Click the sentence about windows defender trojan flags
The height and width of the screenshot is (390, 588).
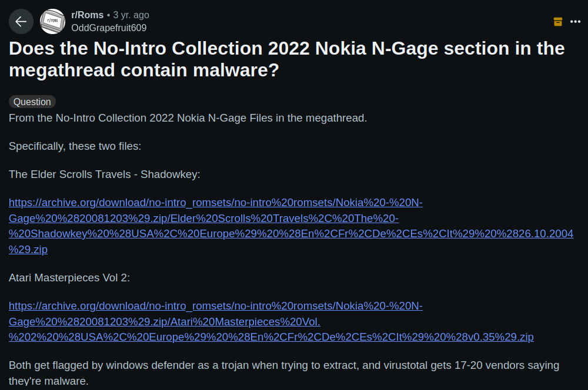pos(284,373)
